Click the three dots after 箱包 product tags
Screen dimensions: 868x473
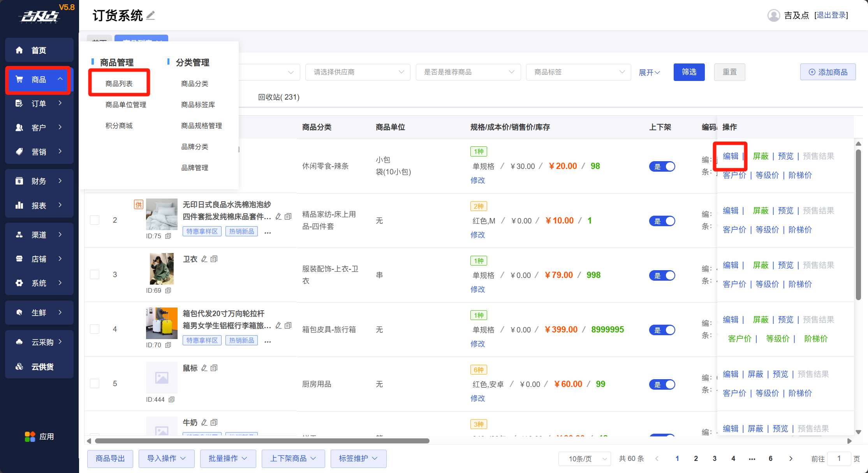click(x=268, y=341)
